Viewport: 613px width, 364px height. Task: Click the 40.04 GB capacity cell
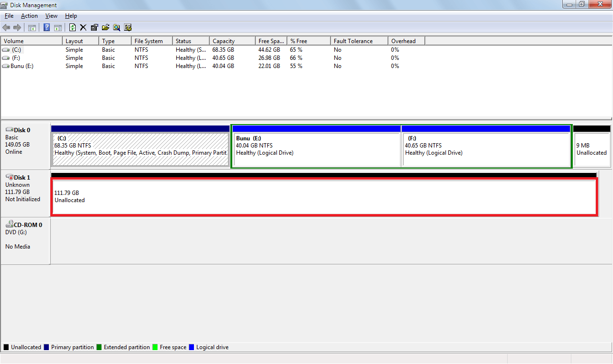(223, 66)
